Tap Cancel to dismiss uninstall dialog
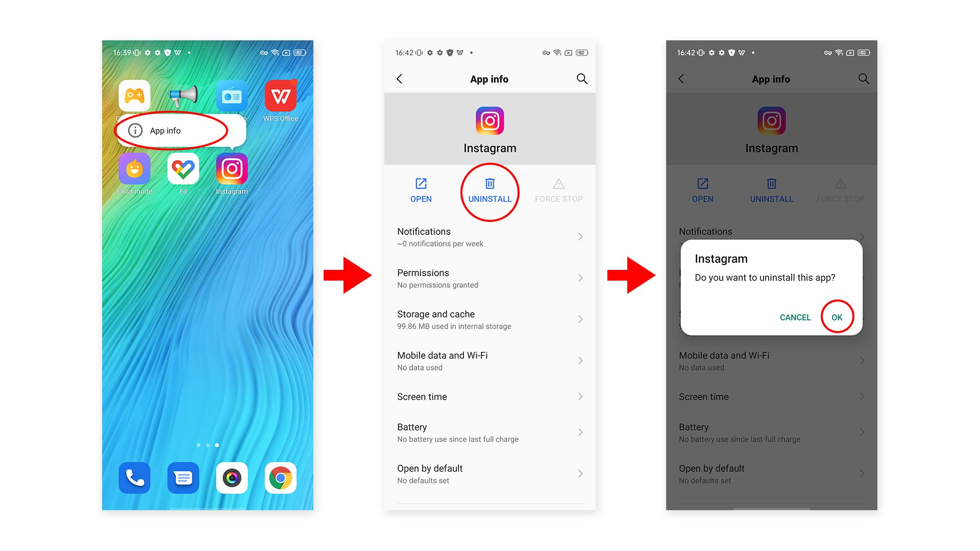Image resolution: width=980 pixels, height=551 pixels. coord(795,317)
